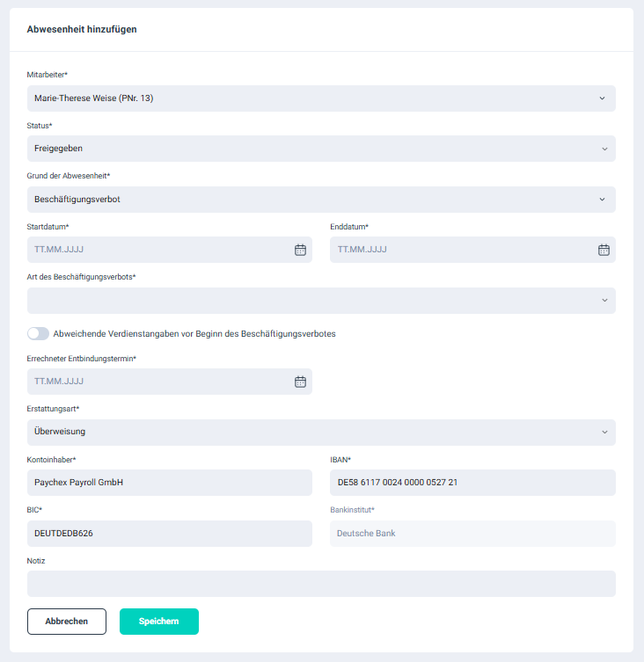Click the Abbrechen button
Viewport: 644px width, 662px height.
[x=67, y=622]
